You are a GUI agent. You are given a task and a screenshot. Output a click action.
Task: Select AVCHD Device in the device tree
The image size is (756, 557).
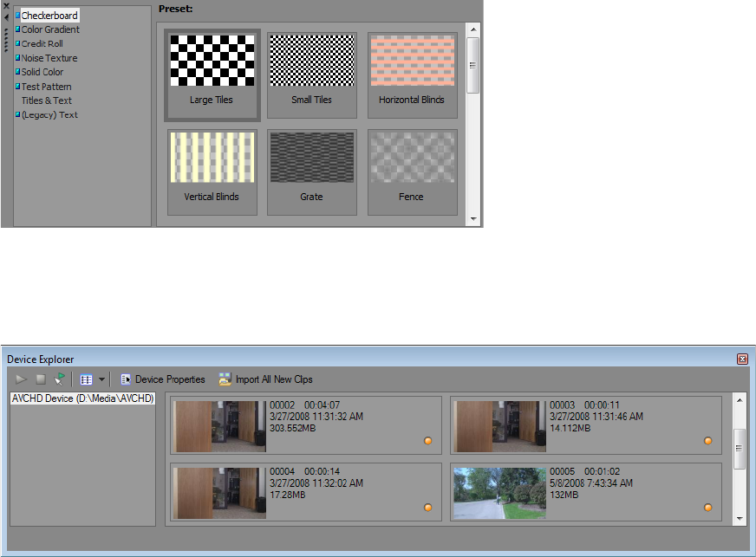(x=82, y=398)
